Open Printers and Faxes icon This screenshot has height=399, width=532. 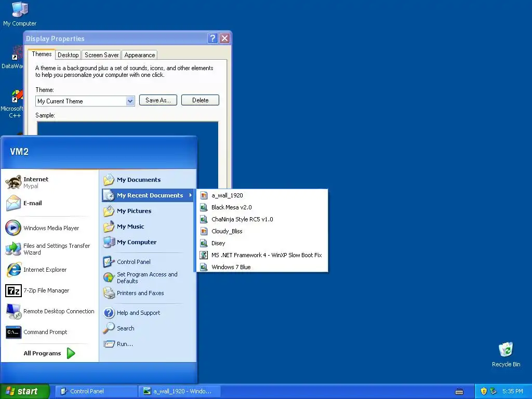pos(109,293)
